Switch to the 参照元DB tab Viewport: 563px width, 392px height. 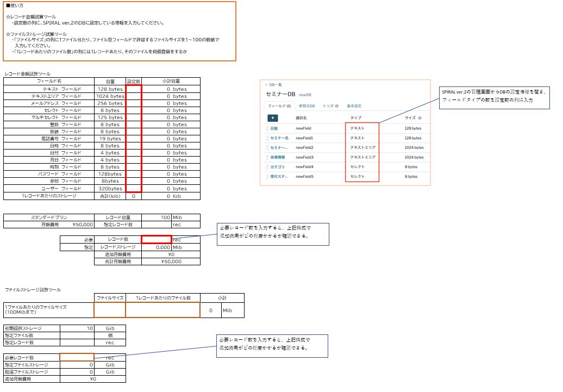coord(306,106)
